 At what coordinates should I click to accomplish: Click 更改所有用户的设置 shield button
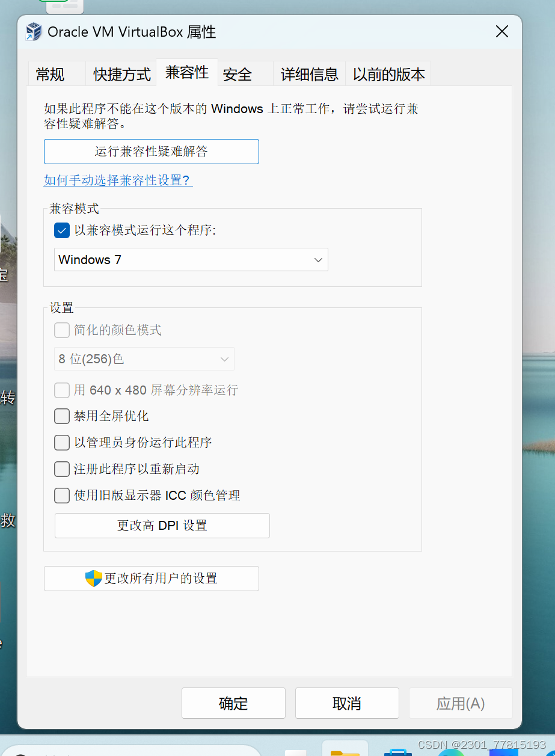(x=152, y=579)
